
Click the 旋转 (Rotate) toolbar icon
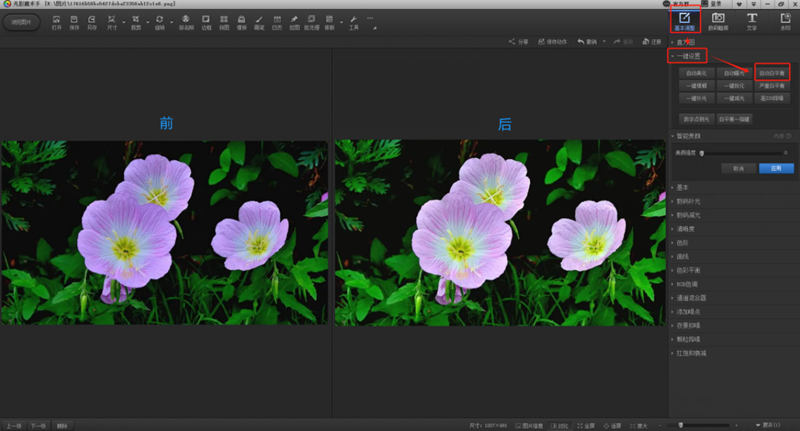pos(159,21)
